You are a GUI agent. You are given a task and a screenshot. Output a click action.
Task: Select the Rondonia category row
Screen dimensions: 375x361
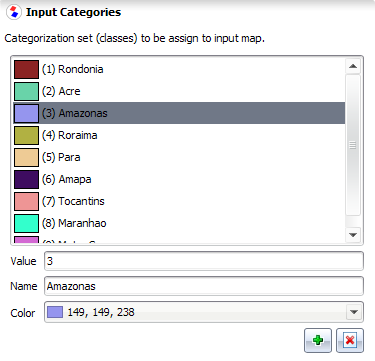[179, 69]
